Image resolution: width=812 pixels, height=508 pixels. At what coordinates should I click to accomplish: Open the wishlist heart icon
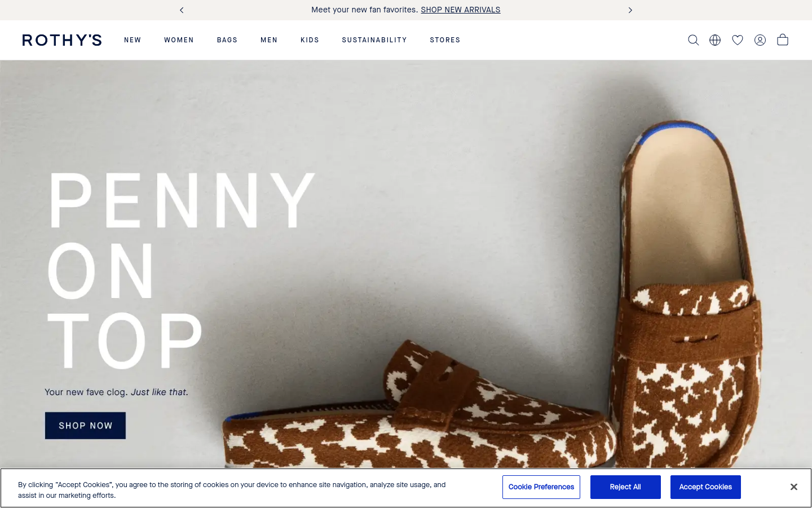click(738, 40)
